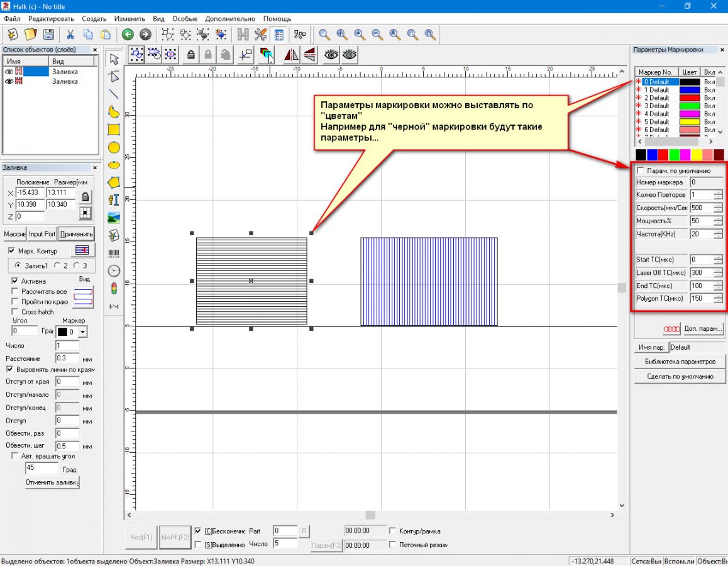Open the Дополнительно menu
This screenshot has height=566, width=728.
(230, 19)
